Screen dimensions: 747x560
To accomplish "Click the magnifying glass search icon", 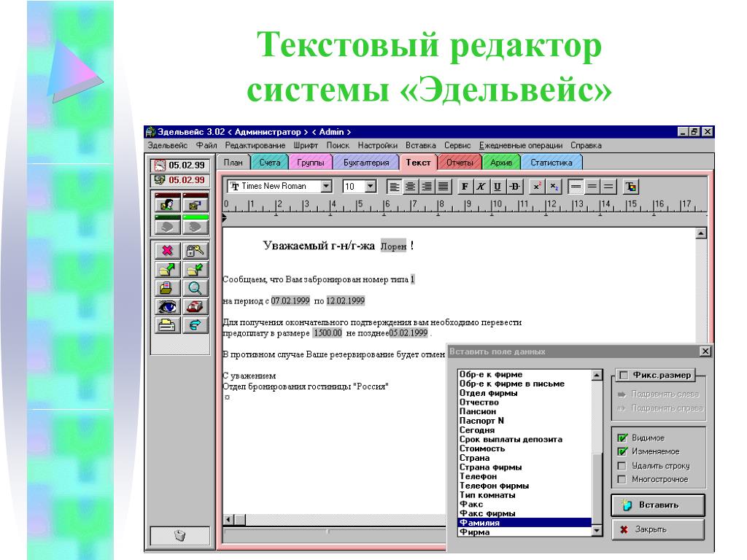I will tap(196, 288).
